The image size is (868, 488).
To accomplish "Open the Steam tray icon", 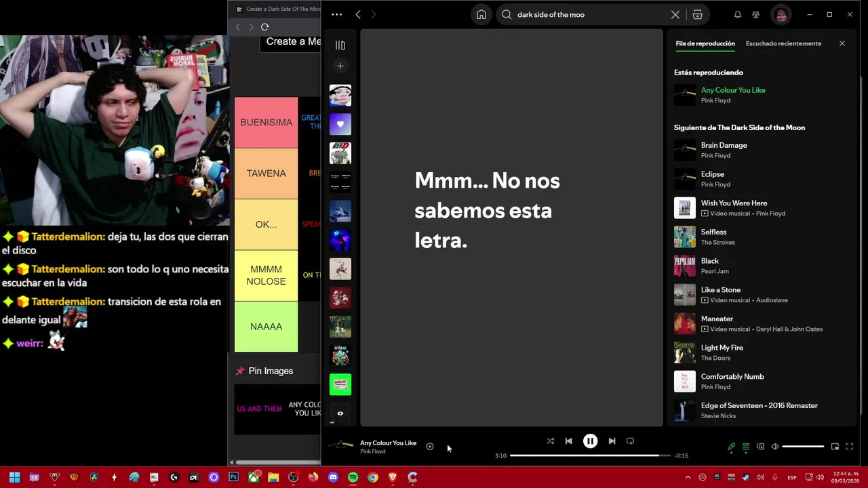I will (x=746, y=477).
